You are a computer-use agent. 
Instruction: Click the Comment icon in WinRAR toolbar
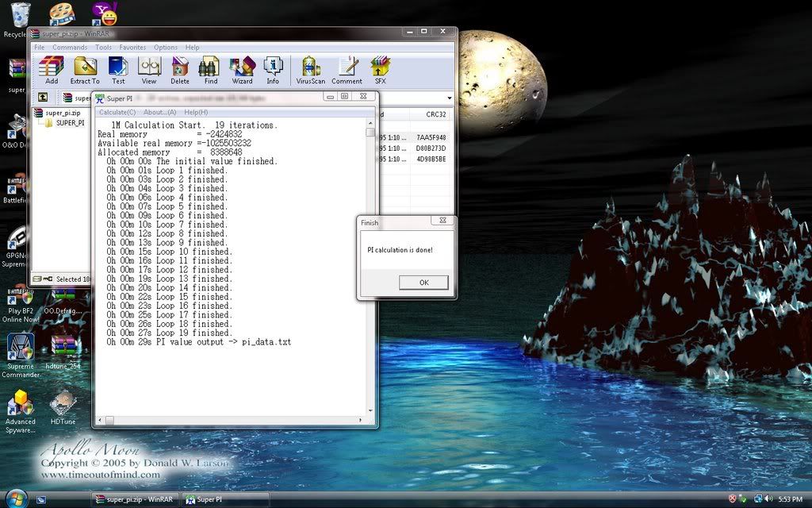tap(347, 70)
